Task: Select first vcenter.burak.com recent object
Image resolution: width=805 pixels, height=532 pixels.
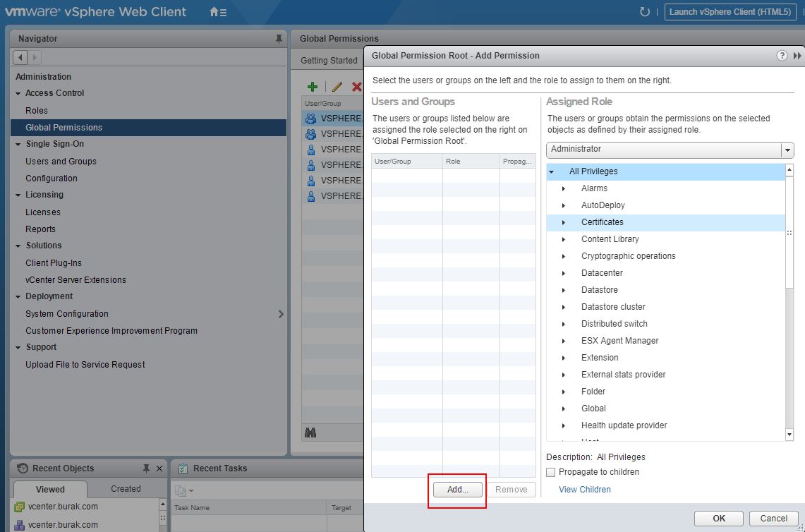Action: pyautogui.click(x=63, y=507)
